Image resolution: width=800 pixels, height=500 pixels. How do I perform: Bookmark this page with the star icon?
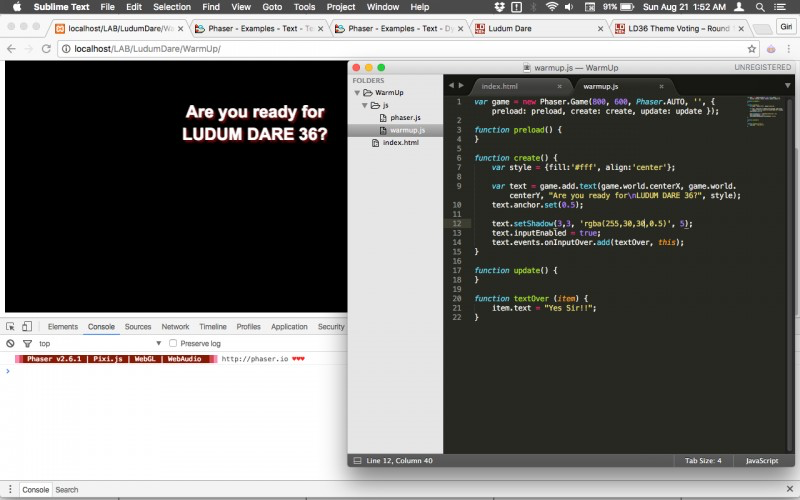click(752, 49)
